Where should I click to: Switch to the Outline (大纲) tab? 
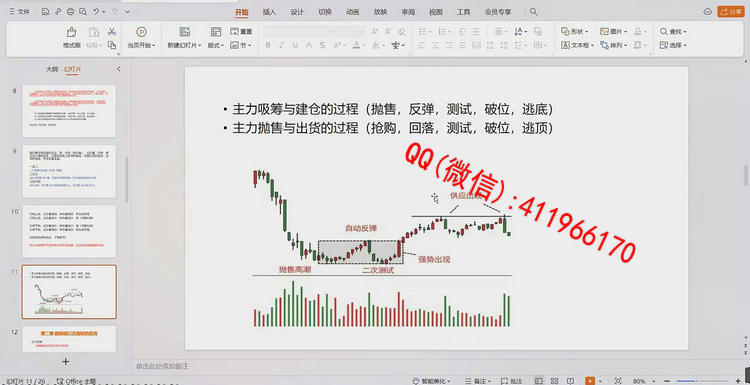pos(51,69)
